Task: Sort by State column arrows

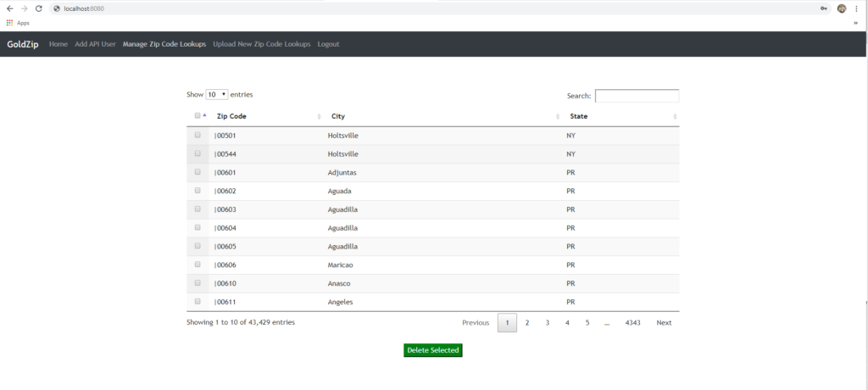Action: (x=675, y=117)
